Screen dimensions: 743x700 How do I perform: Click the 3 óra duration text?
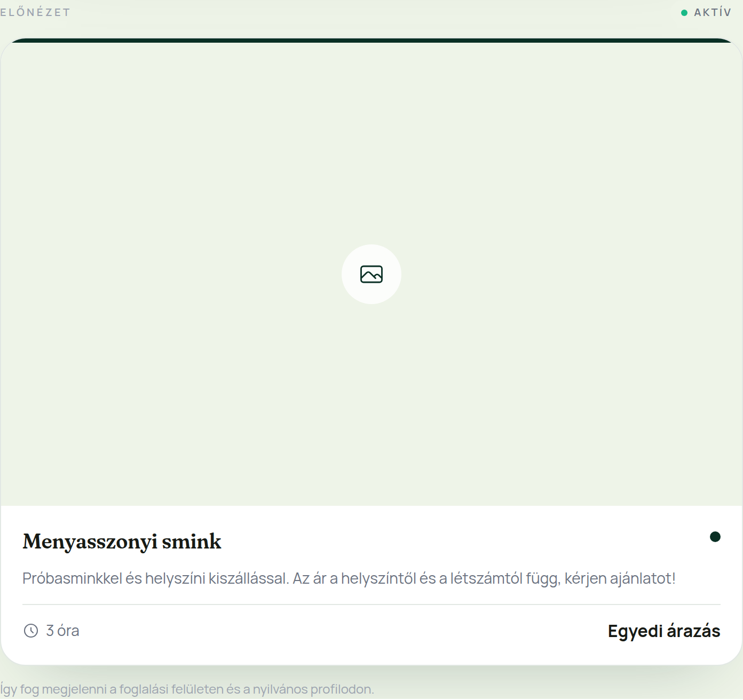[62, 631]
